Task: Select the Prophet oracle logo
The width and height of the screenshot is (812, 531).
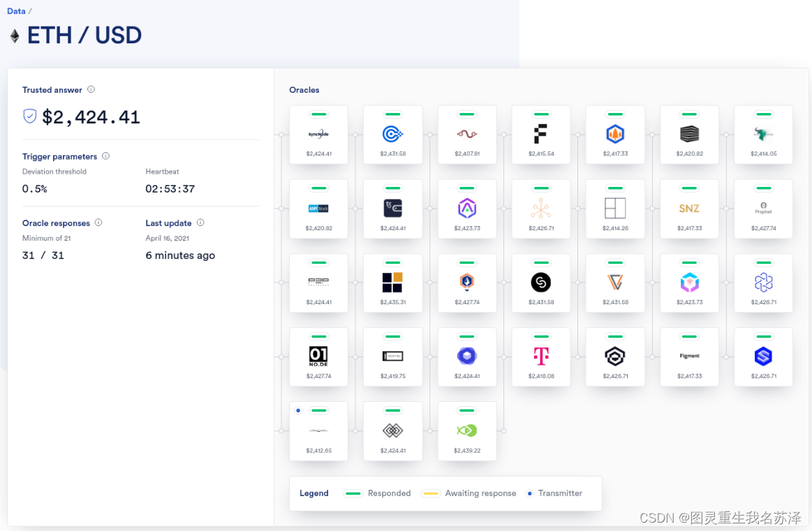Action: pyautogui.click(x=763, y=208)
